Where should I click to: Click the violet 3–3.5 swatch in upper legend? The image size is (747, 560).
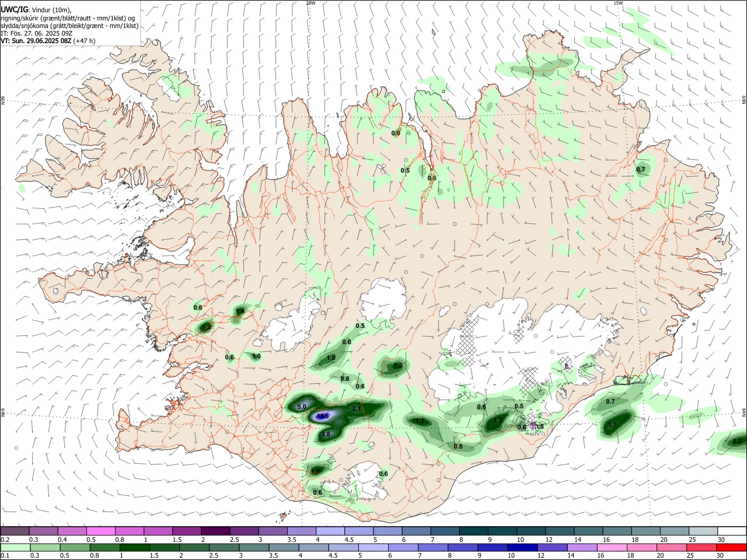(x=273, y=531)
